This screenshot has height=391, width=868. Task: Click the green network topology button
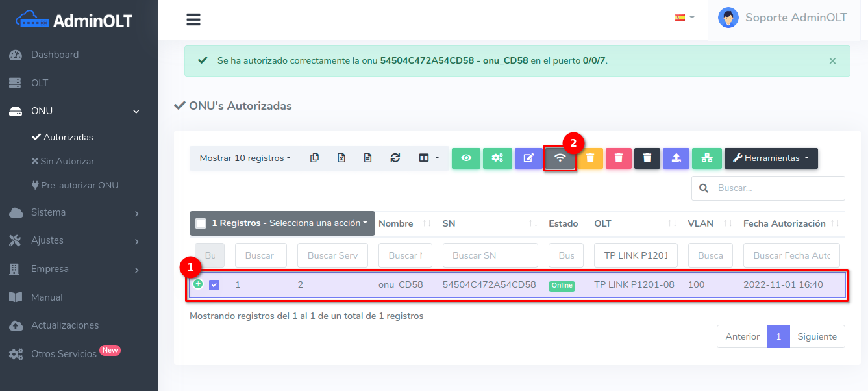tap(707, 158)
